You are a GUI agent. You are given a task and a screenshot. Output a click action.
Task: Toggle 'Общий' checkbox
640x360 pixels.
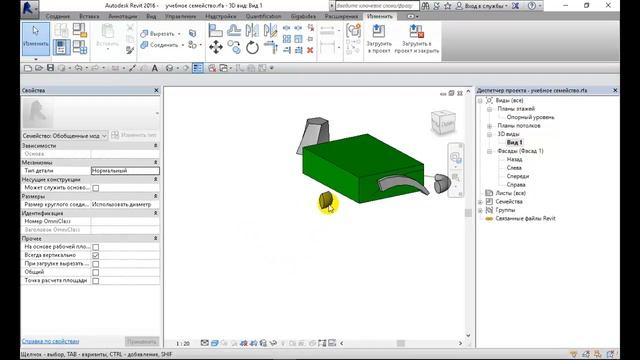coord(96,272)
